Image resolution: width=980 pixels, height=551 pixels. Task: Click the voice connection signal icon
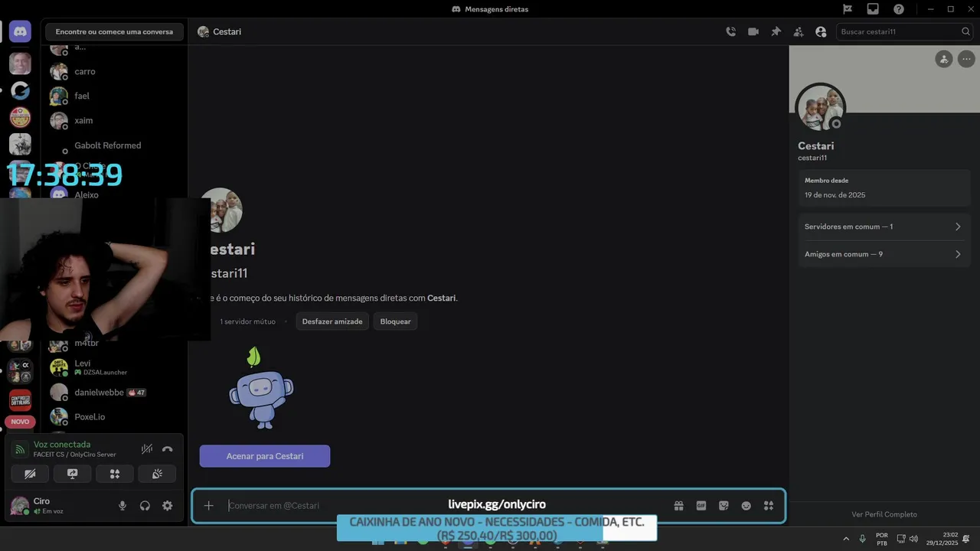20,449
